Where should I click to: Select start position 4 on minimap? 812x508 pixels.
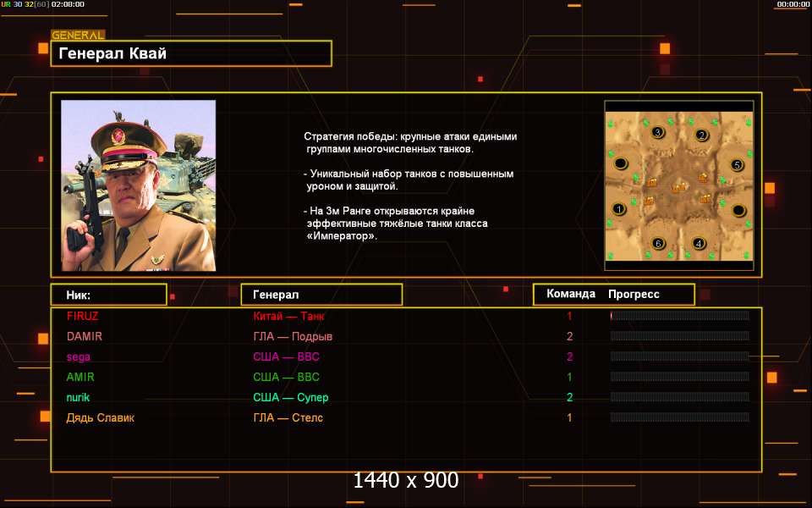pyautogui.click(x=699, y=243)
